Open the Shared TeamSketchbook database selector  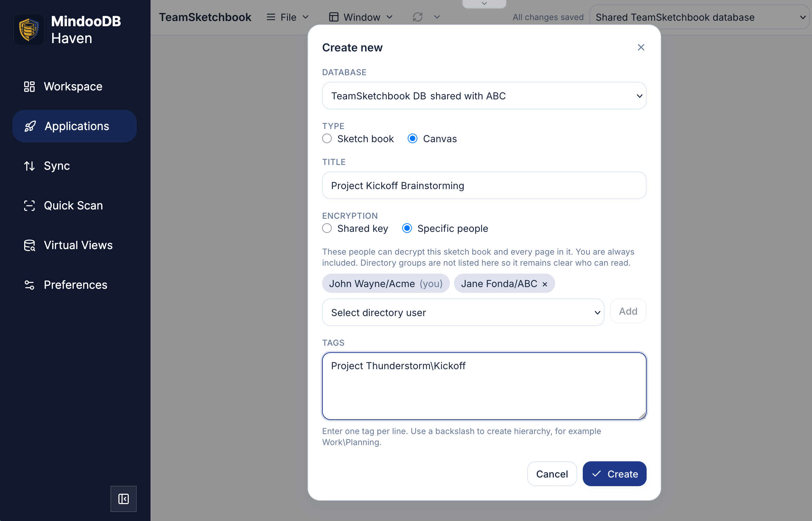699,17
